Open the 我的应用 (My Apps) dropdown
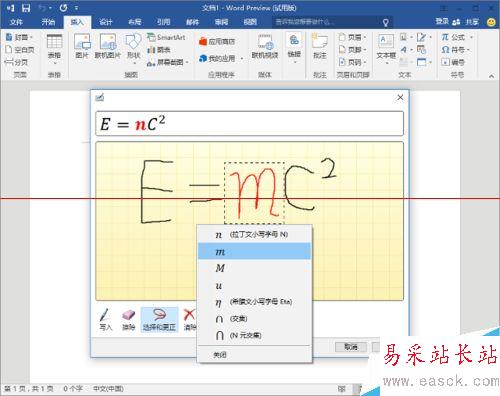Screen dimensions: 500x396 point(221,58)
